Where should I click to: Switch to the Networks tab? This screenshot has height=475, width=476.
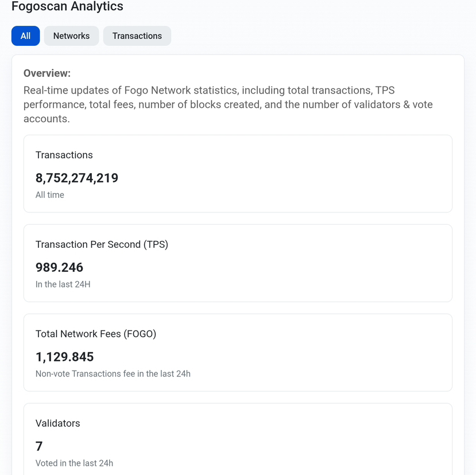click(x=71, y=36)
